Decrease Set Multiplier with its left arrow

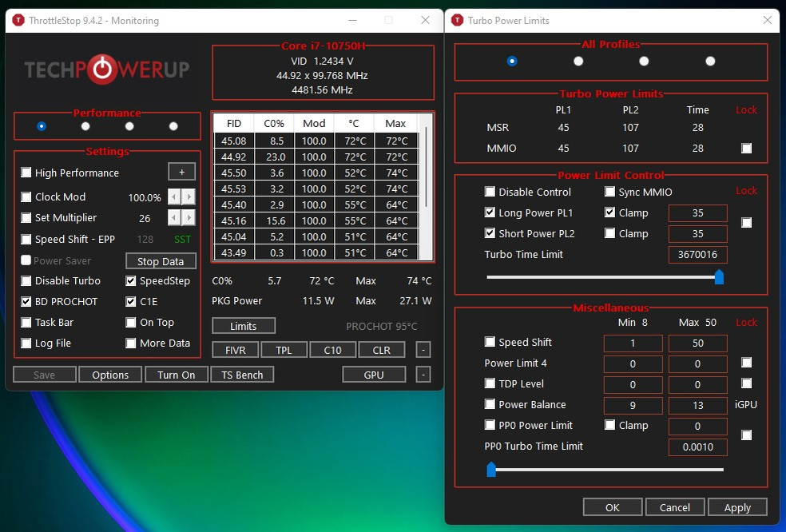click(x=174, y=217)
